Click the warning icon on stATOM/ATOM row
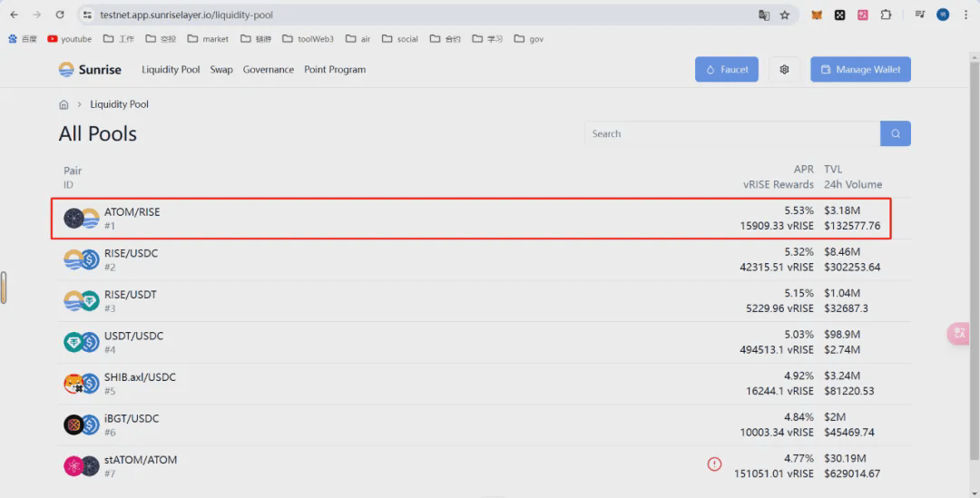 tap(714, 464)
